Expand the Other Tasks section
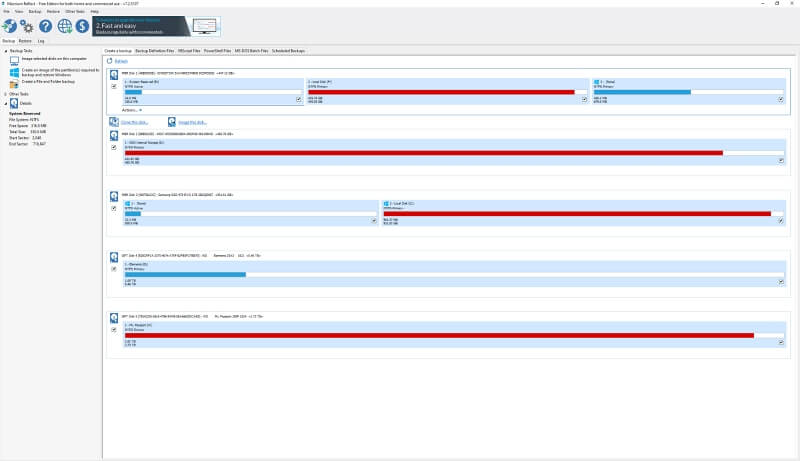This screenshot has height=461, width=800. (6, 94)
